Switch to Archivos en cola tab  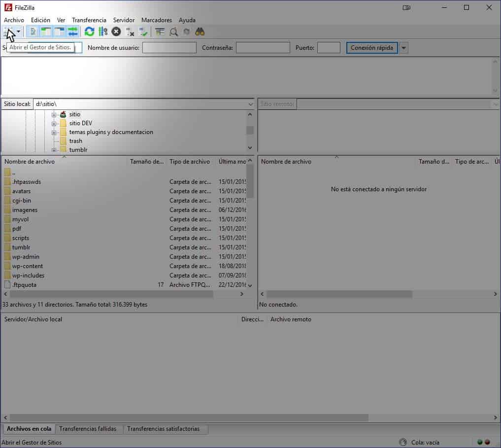[x=29, y=429]
